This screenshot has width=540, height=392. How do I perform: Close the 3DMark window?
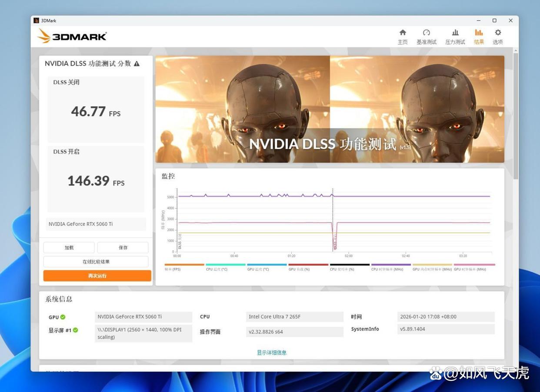510,20
